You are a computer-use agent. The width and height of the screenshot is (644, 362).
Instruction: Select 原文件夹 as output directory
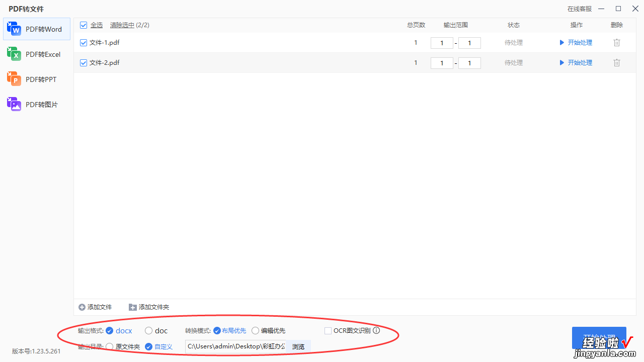point(123,347)
